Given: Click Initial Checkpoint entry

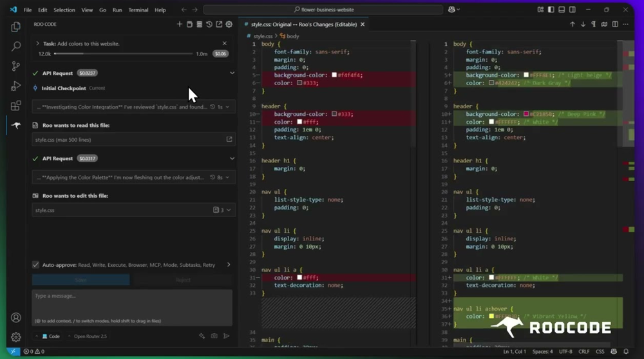Looking at the screenshot, I should (64, 88).
